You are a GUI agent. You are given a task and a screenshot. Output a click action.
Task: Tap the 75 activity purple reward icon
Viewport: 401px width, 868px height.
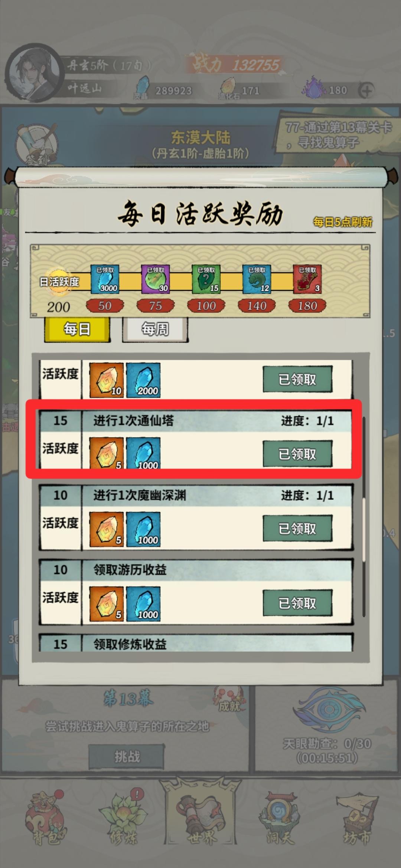pos(156,279)
